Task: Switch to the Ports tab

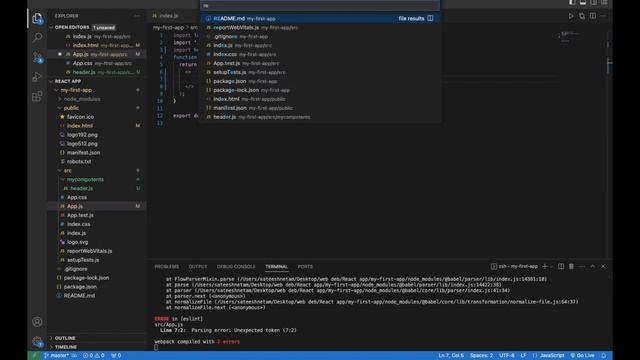Action: pyautogui.click(x=305, y=267)
